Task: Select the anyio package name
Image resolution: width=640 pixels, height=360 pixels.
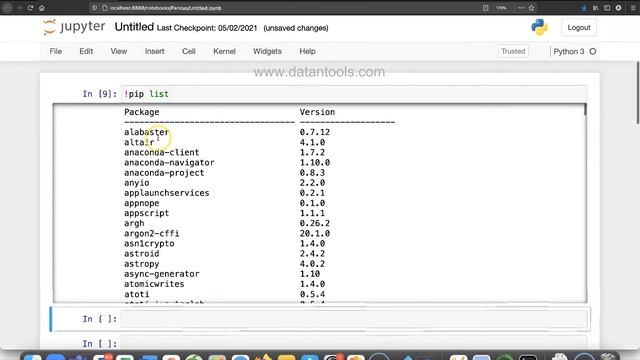Action: click(137, 183)
